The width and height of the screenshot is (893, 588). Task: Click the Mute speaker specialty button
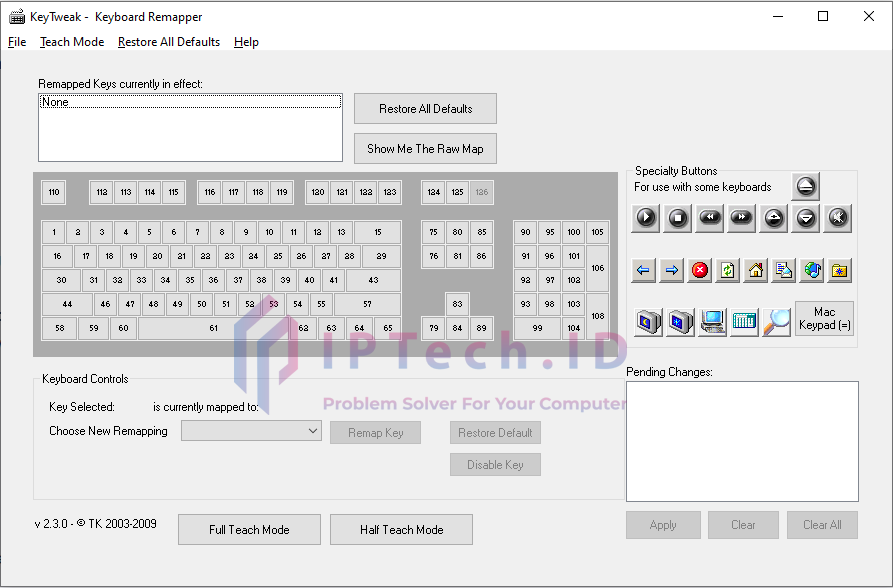[838, 218]
